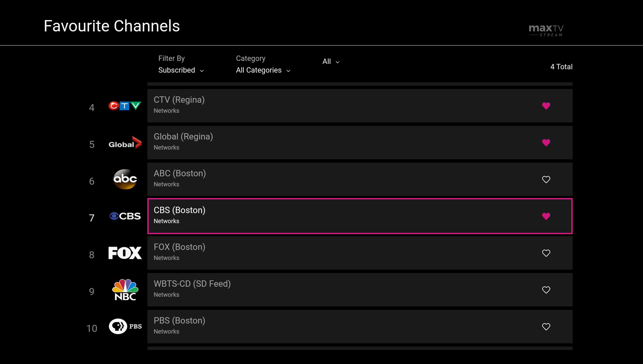Open the All Categories dropdown
The image size is (643, 364).
click(x=263, y=70)
